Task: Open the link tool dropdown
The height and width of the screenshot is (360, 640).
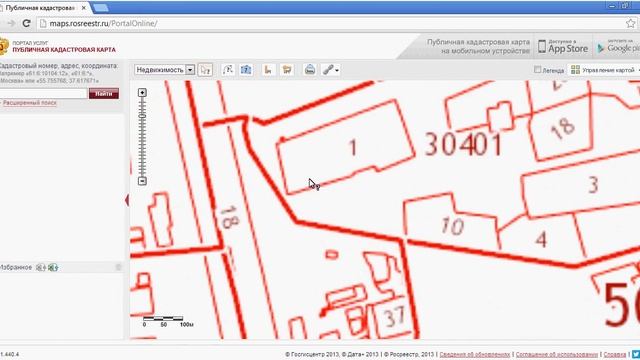Action: pos(331,70)
